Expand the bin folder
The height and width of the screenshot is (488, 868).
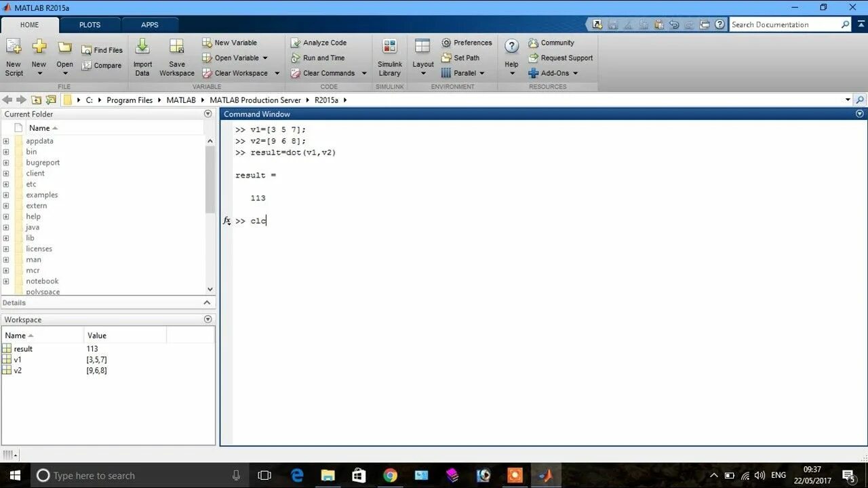pyautogui.click(x=6, y=152)
